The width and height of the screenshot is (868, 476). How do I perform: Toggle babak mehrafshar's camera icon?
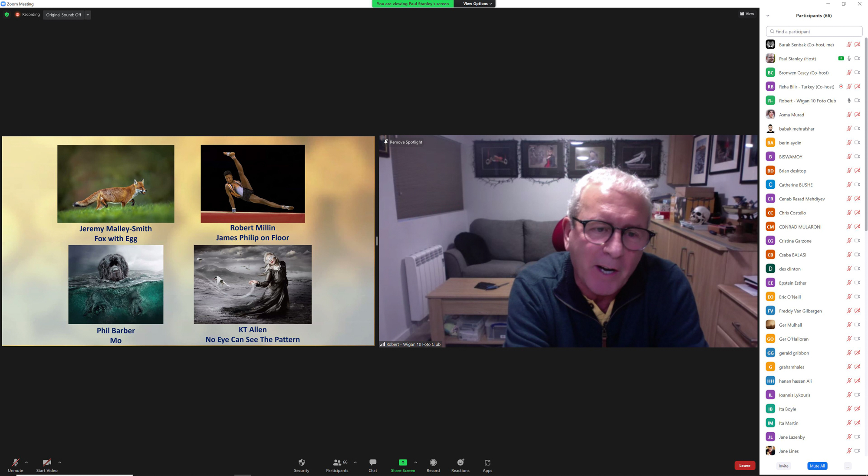[x=858, y=128]
